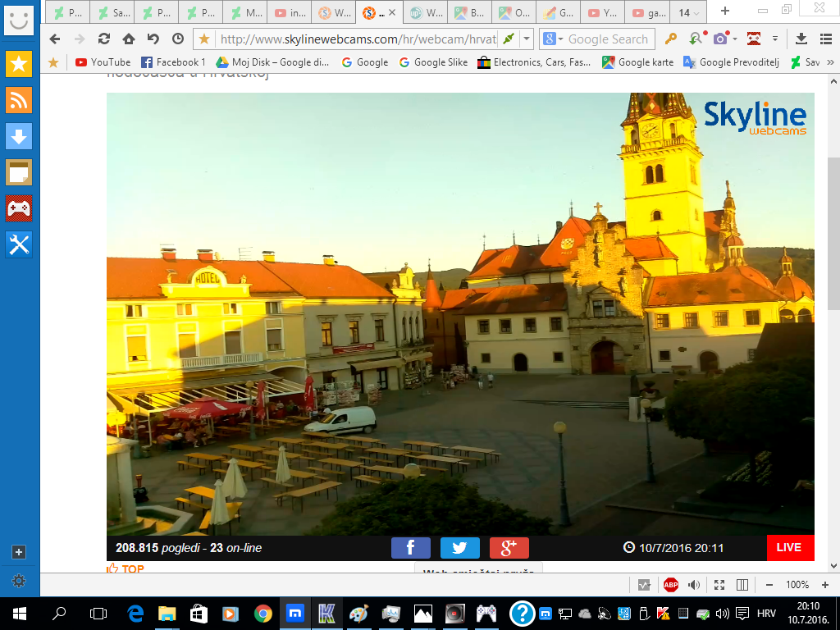Image resolution: width=840 pixels, height=630 pixels.
Task: Toggle the ABP ad blocker
Action: tap(671, 584)
